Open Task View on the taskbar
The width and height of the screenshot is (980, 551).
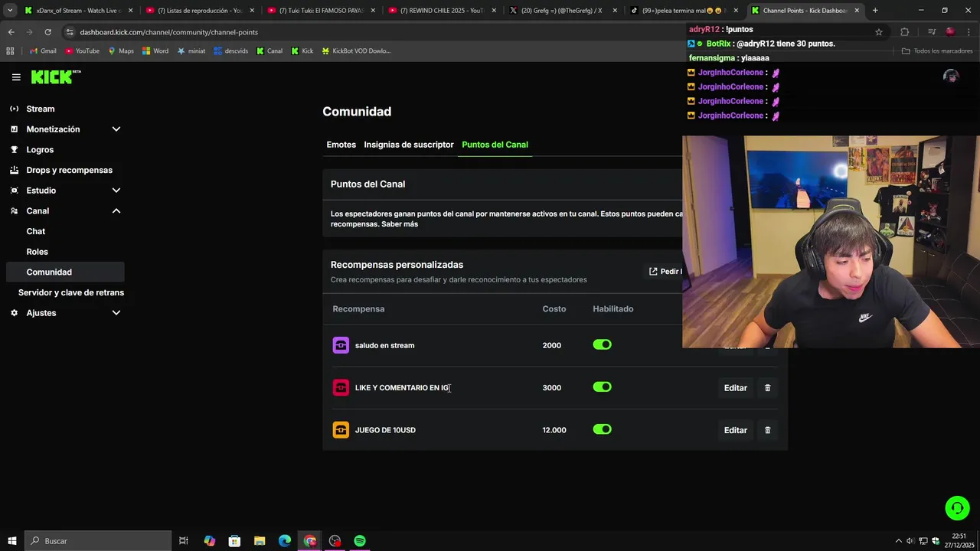[x=184, y=541]
